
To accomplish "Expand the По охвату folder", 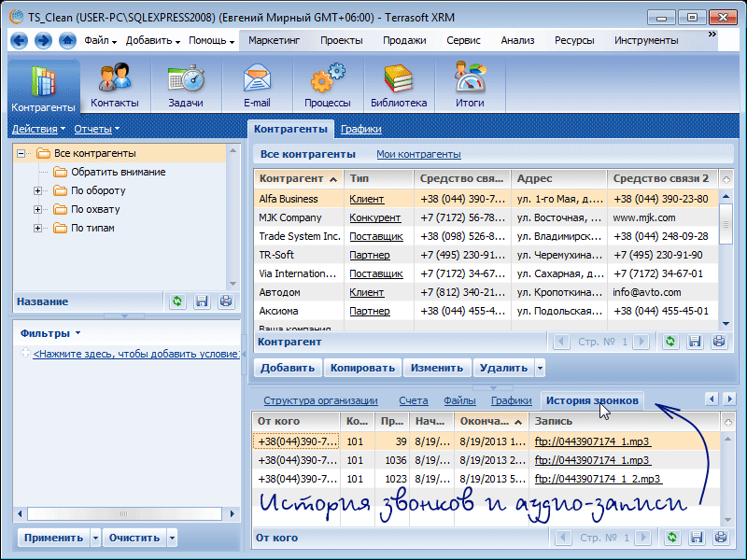I will pyautogui.click(x=37, y=209).
